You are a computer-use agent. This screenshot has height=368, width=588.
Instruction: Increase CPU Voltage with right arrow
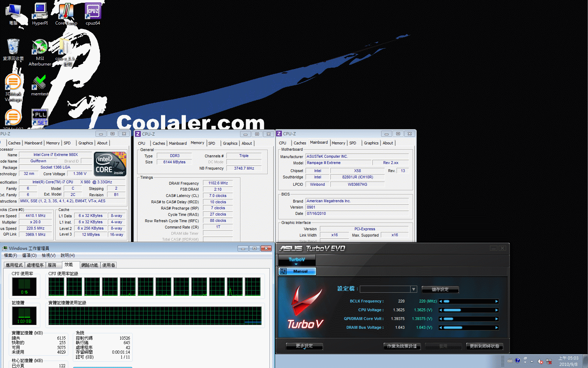click(x=496, y=310)
